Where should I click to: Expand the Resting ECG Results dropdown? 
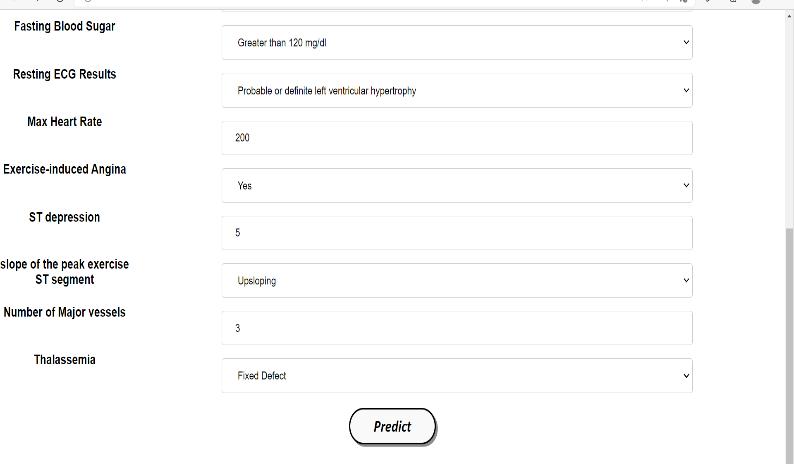click(x=456, y=91)
